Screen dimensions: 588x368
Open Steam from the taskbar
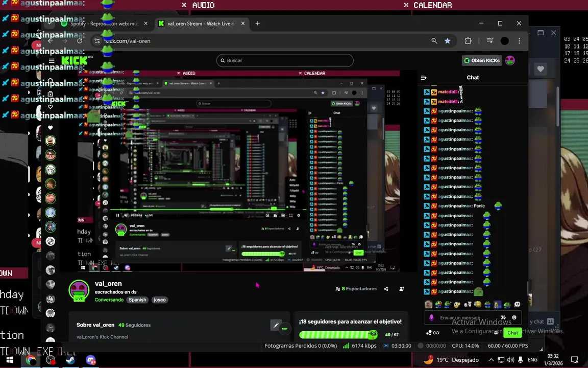tap(70, 360)
